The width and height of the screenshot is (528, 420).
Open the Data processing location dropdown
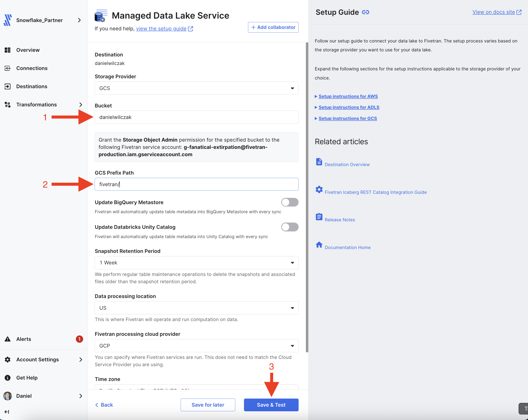coord(196,308)
